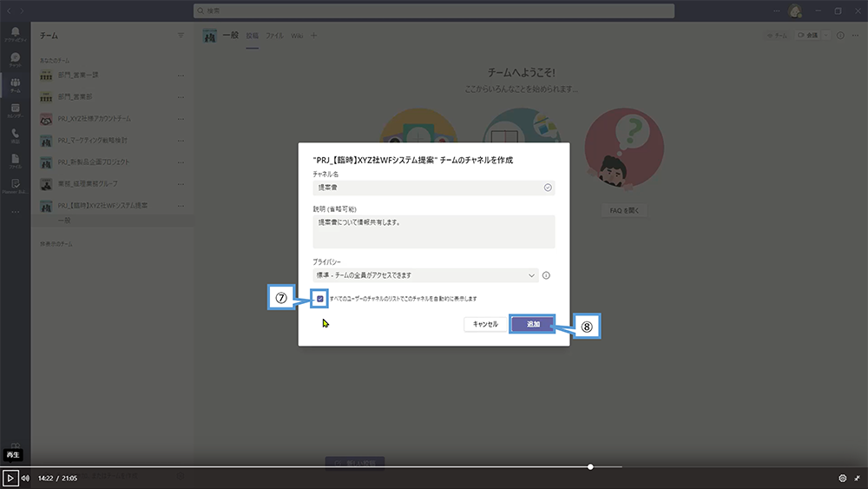Play the video with the play button
This screenshot has height=489, width=868.
coord(10,478)
